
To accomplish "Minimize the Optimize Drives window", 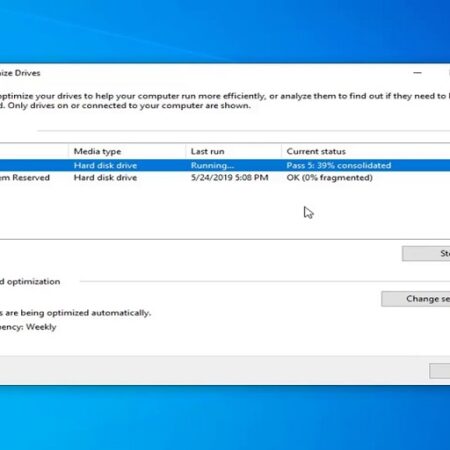I will point(417,73).
